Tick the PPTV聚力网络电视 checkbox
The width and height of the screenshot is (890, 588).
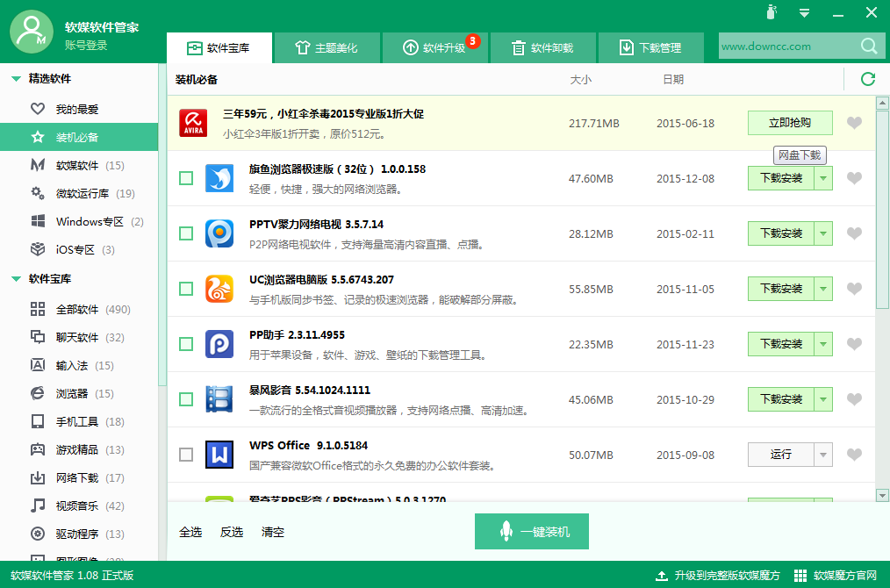click(x=185, y=233)
